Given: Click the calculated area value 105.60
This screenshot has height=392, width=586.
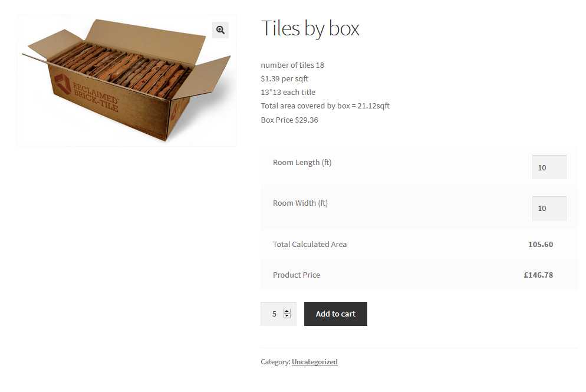Looking at the screenshot, I should 541,245.
